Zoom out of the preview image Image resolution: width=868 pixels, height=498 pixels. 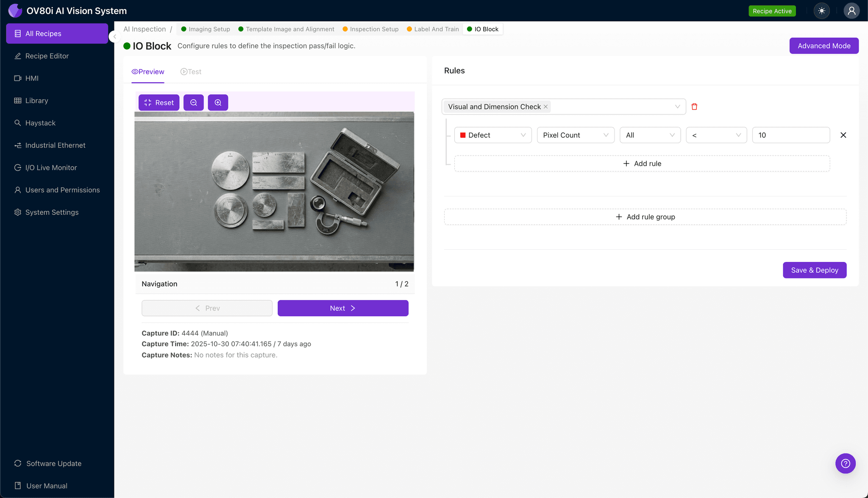point(194,103)
